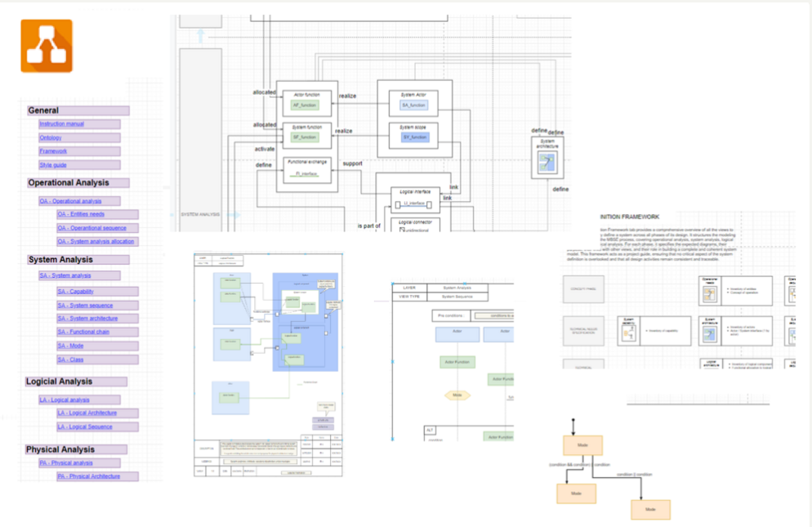Click the 'activate' connector label
812x527 pixels.
pyautogui.click(x=265, y=150)
